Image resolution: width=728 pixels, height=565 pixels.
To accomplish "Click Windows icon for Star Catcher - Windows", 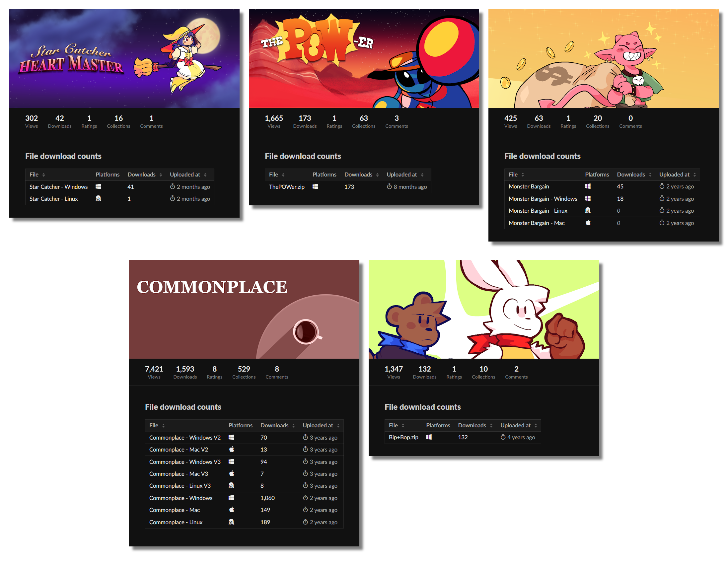I will coord(98,187).
